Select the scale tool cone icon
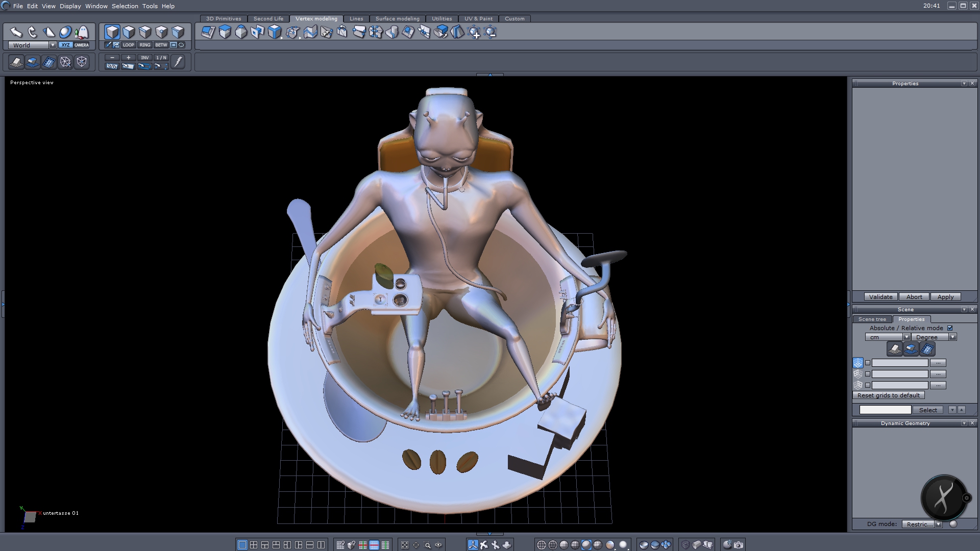The height and width of the screenshot is (551, 980). pyautogui.click(x=49, y=32)
